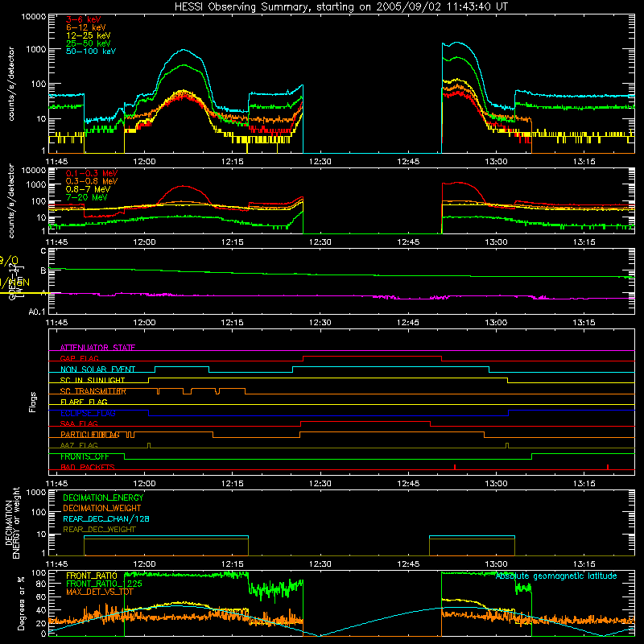Select the green '25-50 keV' legend entry
The width and height of the screenshot is (644, 644).
pyautogui.click(x=88, y=43)
